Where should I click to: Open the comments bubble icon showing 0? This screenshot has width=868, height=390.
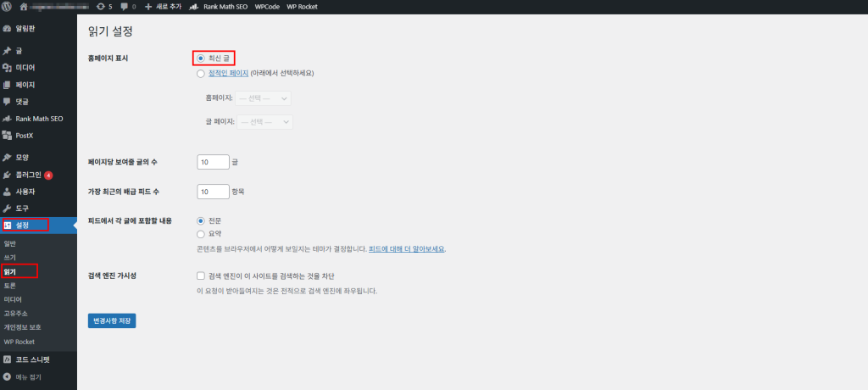[124, 7]
